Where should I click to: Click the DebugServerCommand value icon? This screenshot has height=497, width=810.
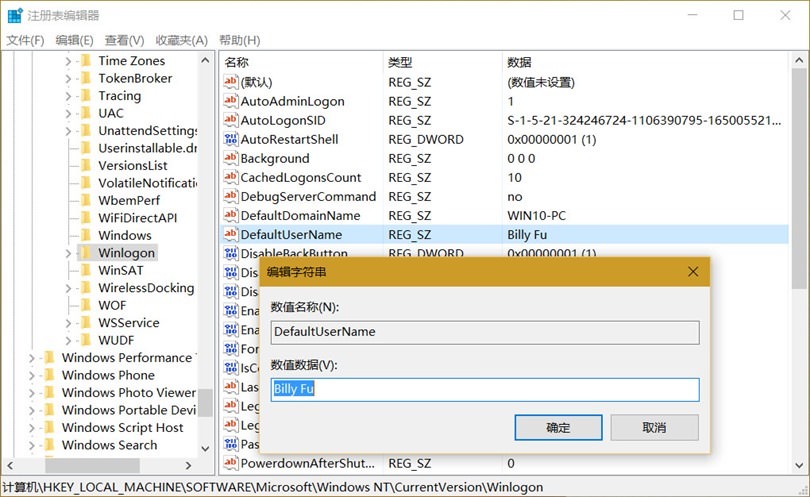point(231,196)
